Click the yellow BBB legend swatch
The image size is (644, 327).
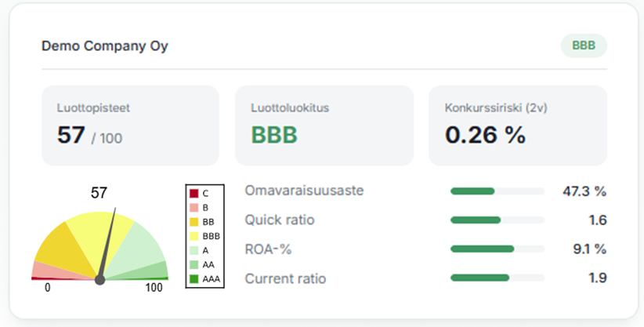coord(194,236)
